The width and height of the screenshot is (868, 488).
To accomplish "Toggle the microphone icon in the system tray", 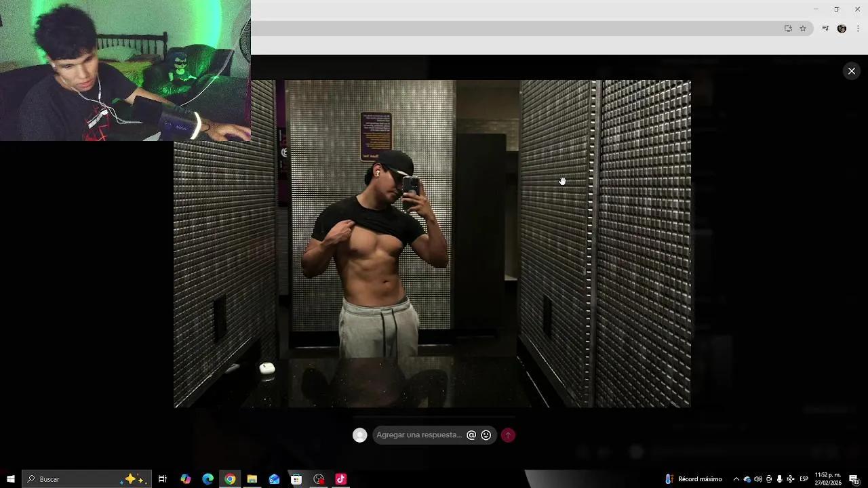I will coord(778,479).
